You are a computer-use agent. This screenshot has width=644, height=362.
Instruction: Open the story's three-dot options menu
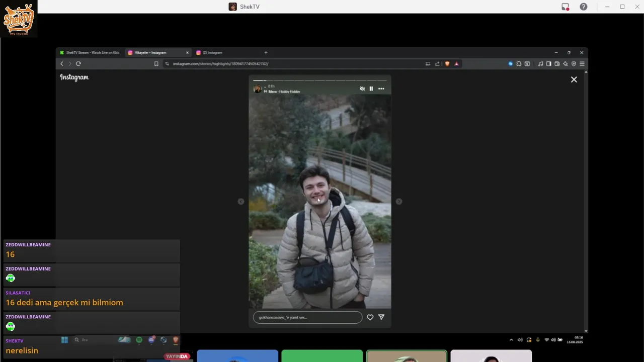click(x=381, y=88)
